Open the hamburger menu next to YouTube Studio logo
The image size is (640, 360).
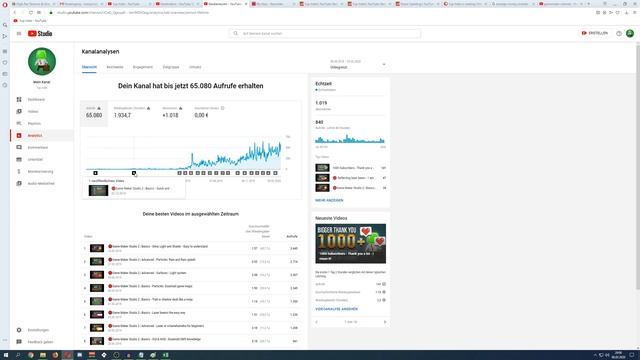coord(19,33)
